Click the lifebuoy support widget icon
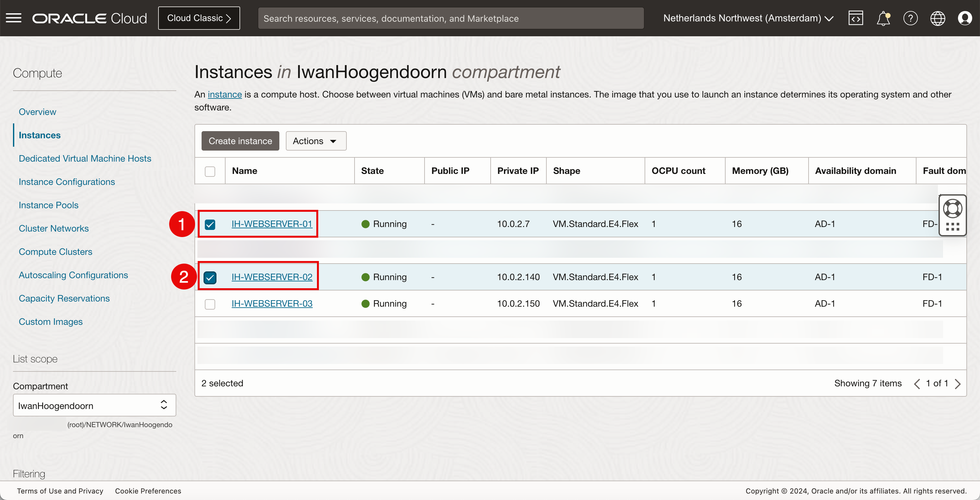Image resolution: width=980 pixels, height=500 pixels. coord(952,208)
